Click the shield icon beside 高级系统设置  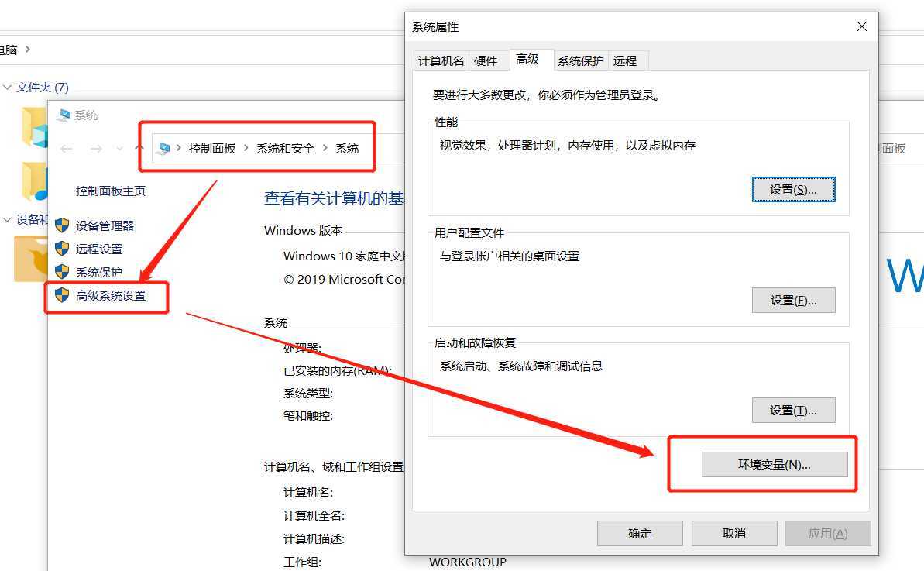61,297
